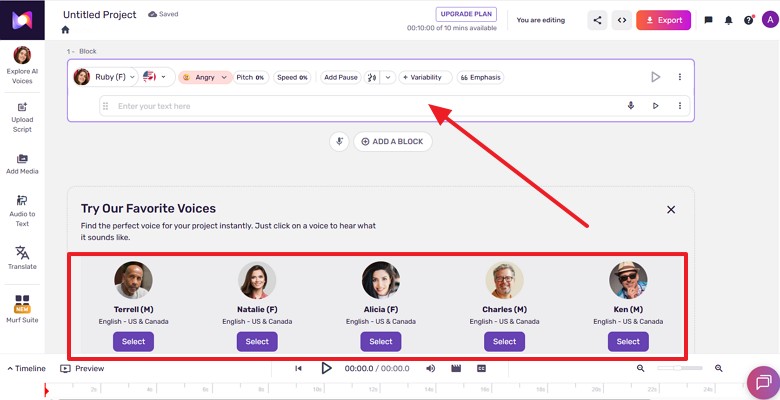The width and height of the screenshot is (780, 400).
Task: Click microphone icon in text row
Action: [x=631, y=105]
